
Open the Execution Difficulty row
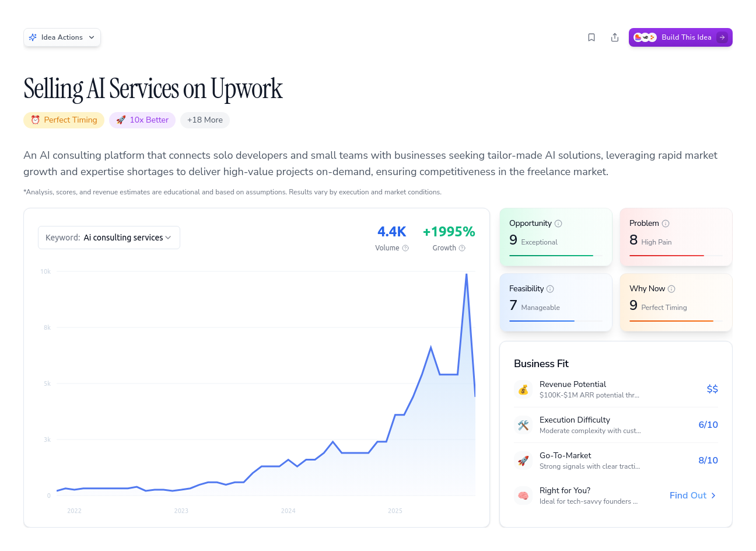pos(615,425)
